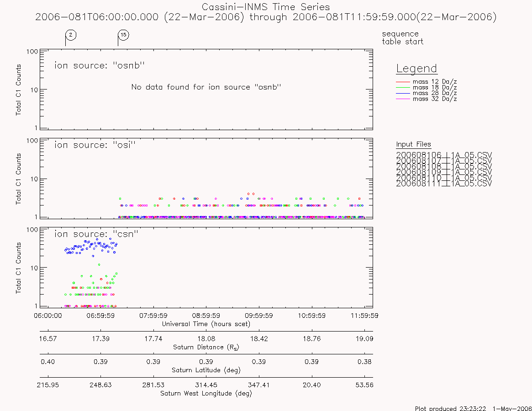Click the 10:59:59 time axis label

[312, 316]
